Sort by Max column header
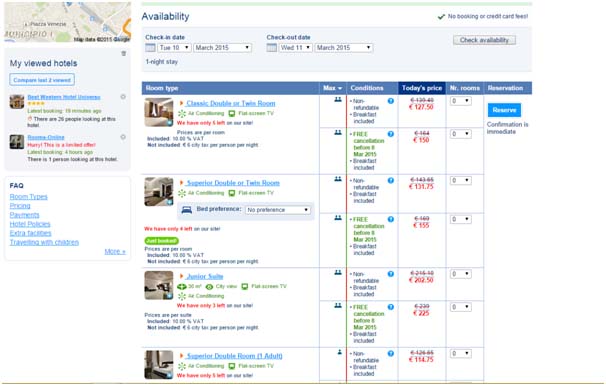The height and width of the screenshot is (386, 606). (x=332, y=88)
